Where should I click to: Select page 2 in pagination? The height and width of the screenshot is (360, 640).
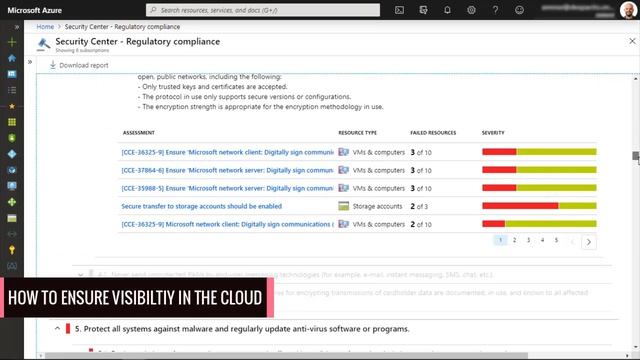click(514, 240)
